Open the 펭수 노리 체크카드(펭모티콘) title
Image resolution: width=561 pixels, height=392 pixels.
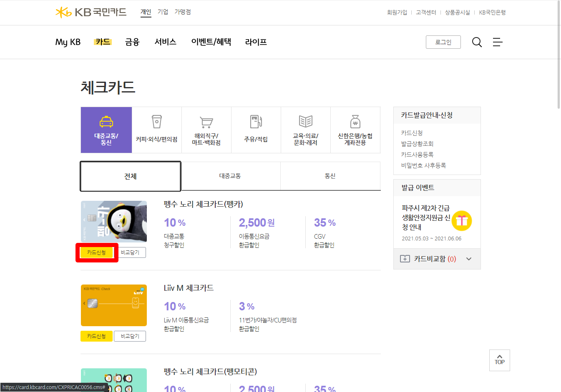pyautogui.click(x=210, y=372)
